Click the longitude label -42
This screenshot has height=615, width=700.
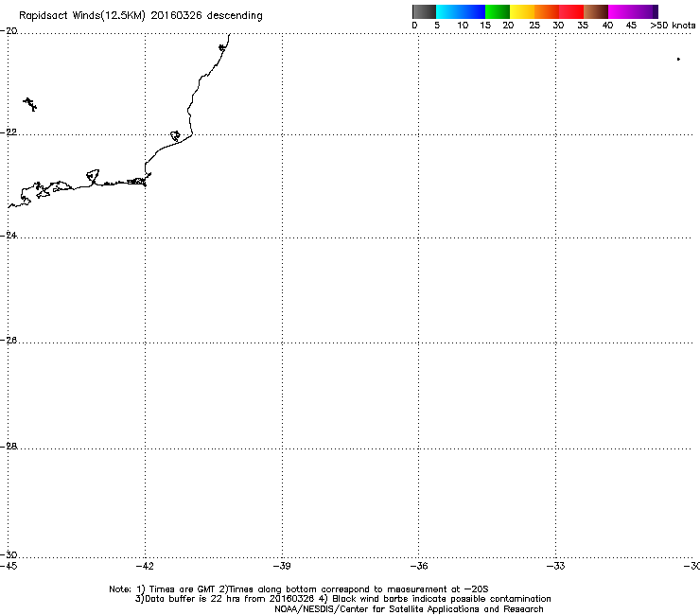145,567
